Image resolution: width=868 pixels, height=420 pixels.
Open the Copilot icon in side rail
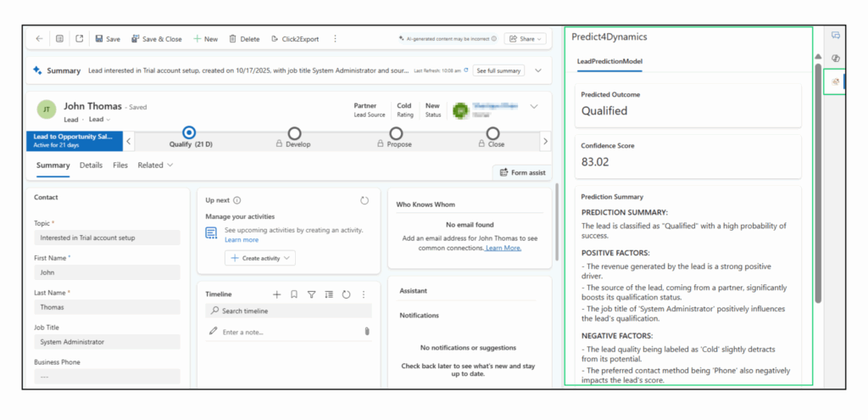(x=836, y=59)
